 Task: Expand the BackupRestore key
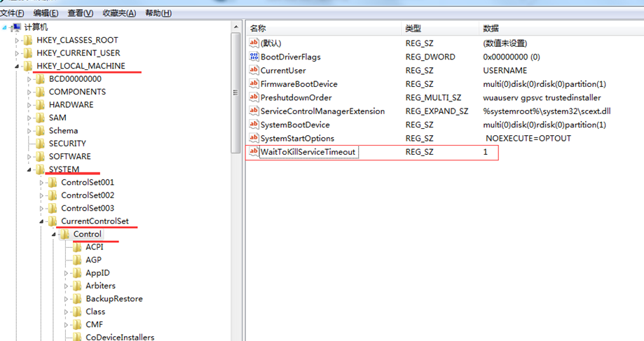(67, 299)
